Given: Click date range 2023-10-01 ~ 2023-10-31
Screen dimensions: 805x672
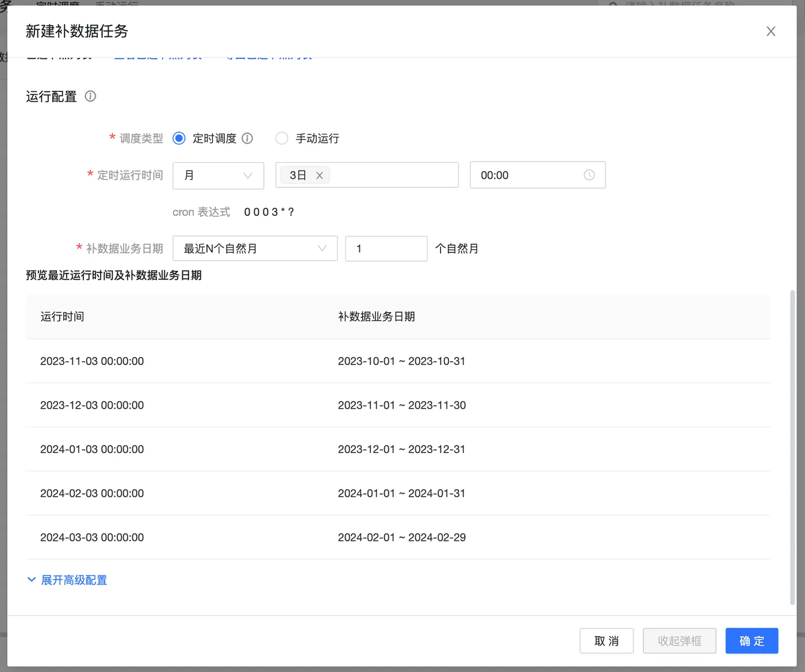Looking at the screenshot, I should 402,361.
